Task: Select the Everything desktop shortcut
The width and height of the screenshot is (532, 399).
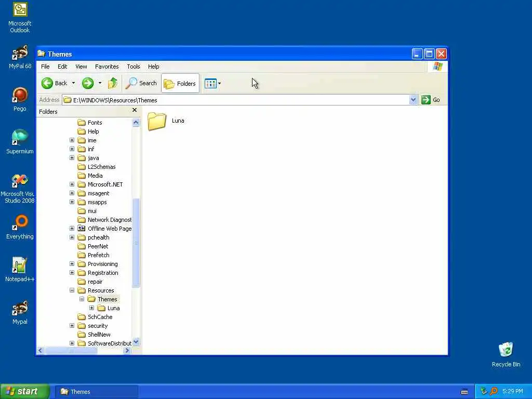Action: (x=20, y=227)
